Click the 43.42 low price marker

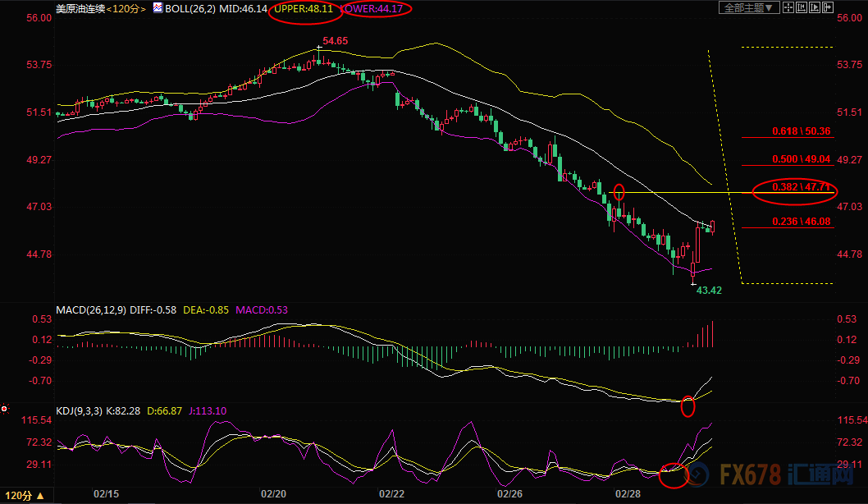coord(709,290)
